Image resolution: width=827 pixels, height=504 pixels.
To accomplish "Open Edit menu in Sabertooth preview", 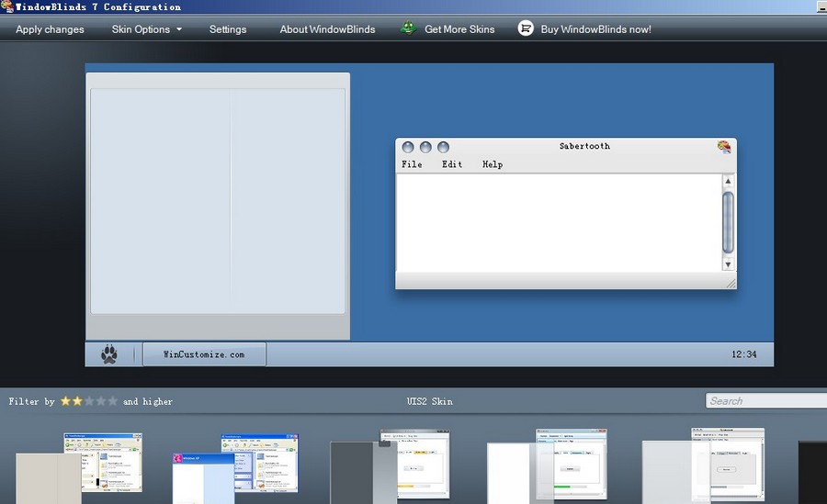I will 452,164.
